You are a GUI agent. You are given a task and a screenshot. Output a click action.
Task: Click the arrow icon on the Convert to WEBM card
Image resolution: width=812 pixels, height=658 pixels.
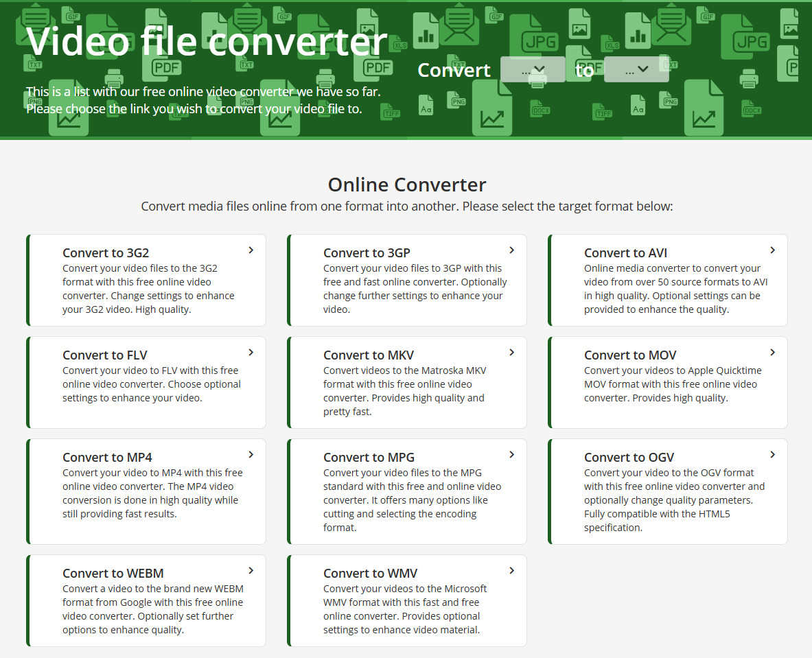(x=251, y=570)
